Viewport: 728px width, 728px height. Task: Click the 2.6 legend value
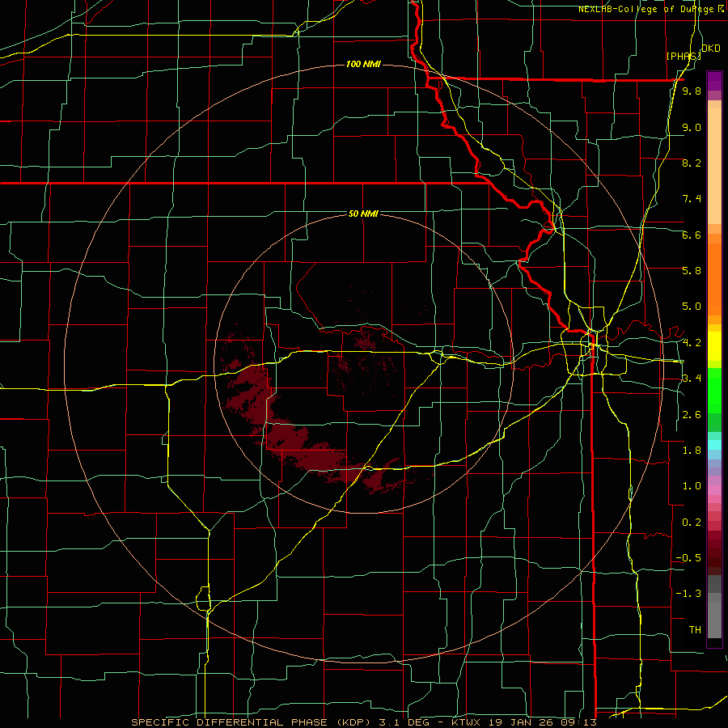tap(692, 415)
